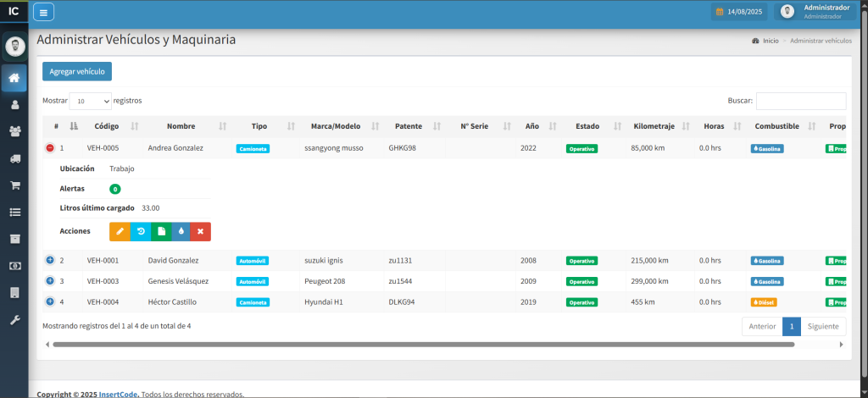The width and height of the screenshot is (868, 398).
Task: Focus the Buscar search field
Action: (800, 101)
